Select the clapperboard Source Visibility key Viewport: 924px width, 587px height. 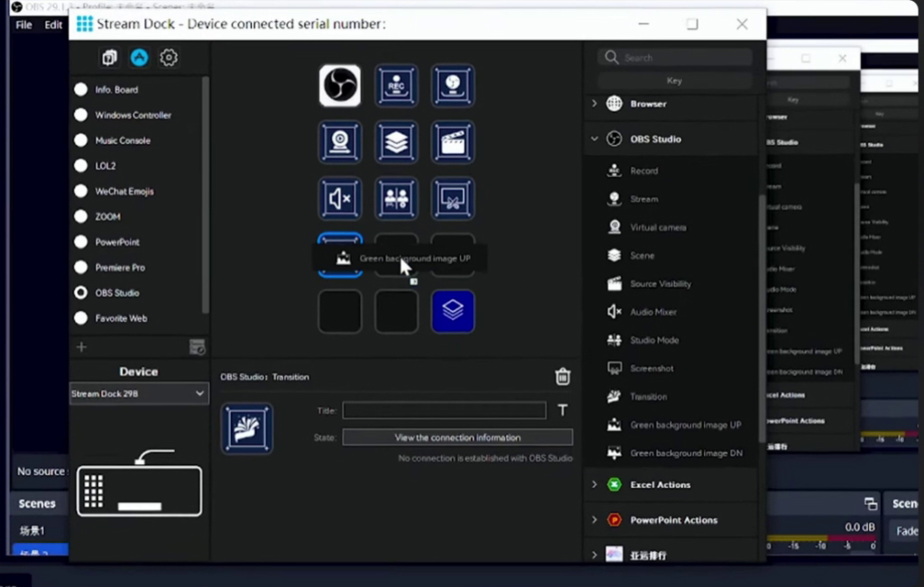tap(453, 142)
